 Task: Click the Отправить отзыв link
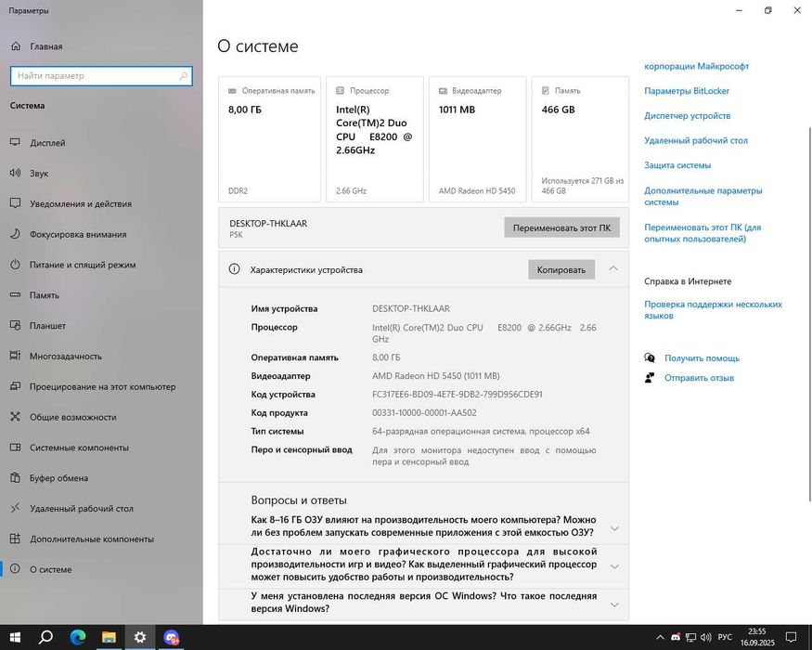pos(699,378)
